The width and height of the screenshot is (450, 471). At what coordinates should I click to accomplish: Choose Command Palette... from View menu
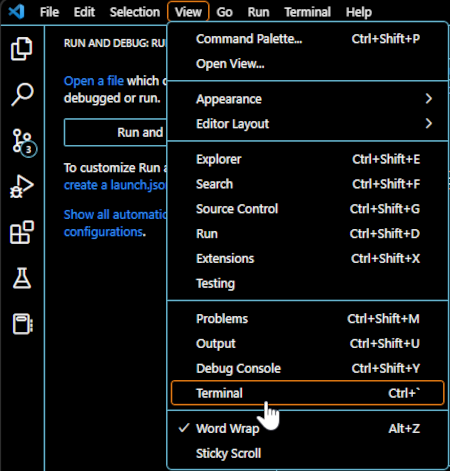tap(307, 39)
